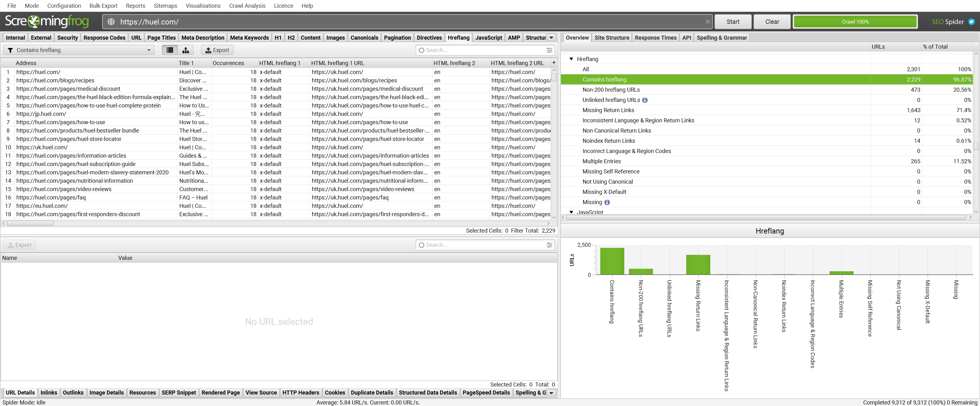The image size is (980, 406).
Task: Open the Contains hreflang filter dropdown
Action: click(x=79, y=50)
